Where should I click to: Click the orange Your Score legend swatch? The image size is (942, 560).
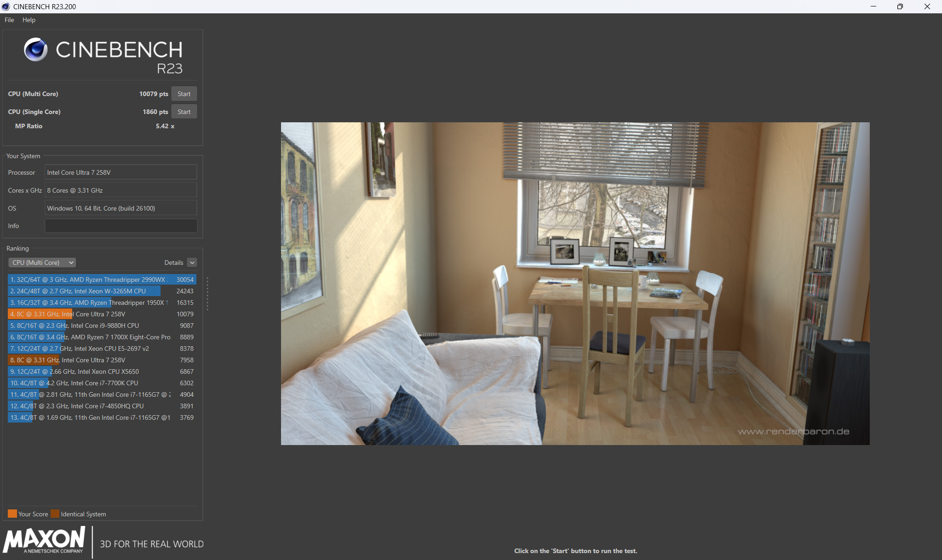12,514
